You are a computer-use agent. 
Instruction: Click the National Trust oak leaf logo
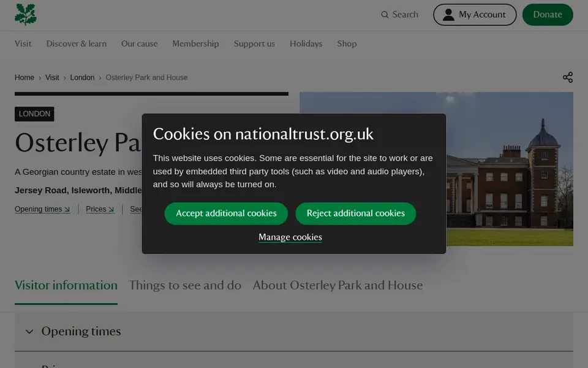[x=26, y=15]
